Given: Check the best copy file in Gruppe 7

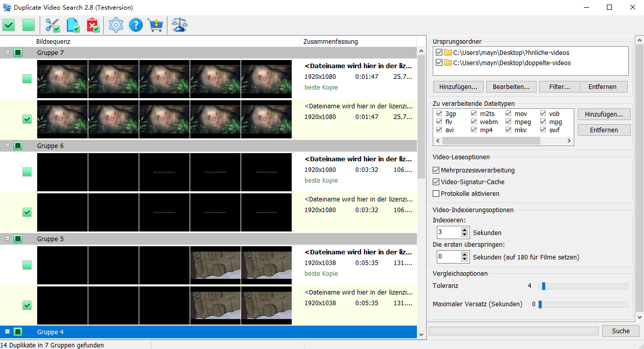Looking at the screenshot, I should click(x=27, y=79).
